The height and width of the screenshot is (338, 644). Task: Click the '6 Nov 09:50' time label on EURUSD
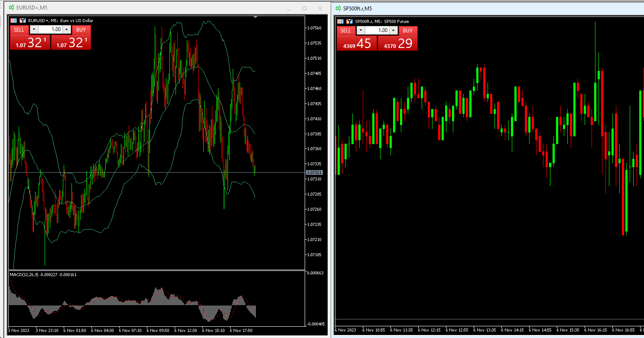pyautogui.click(x=158, y=330)
